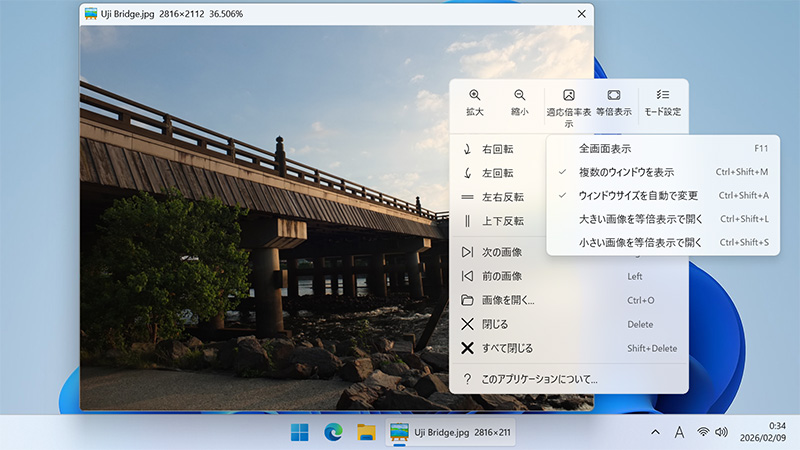Rotate image left with 左回転
Viewport: 800px width, 450px height.
[497, 173]
